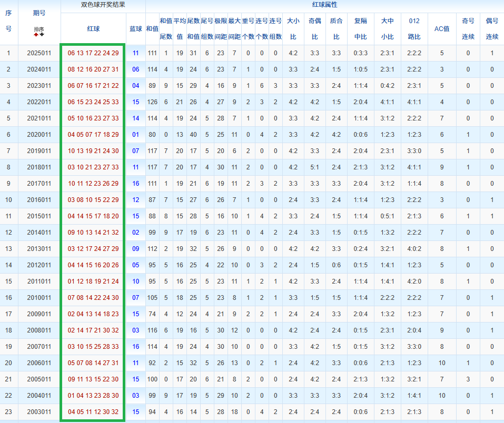Click the 双色球开奖结果 group header

pos(103,5)
